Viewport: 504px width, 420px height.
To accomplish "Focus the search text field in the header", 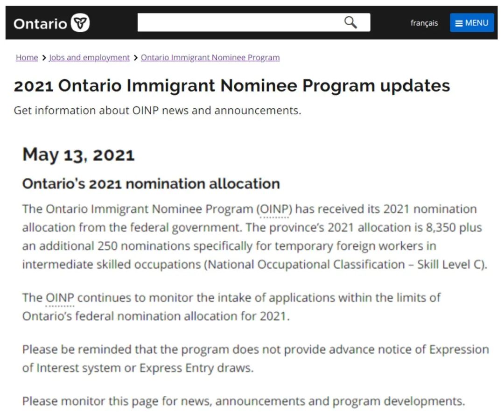I will [253, 22].
